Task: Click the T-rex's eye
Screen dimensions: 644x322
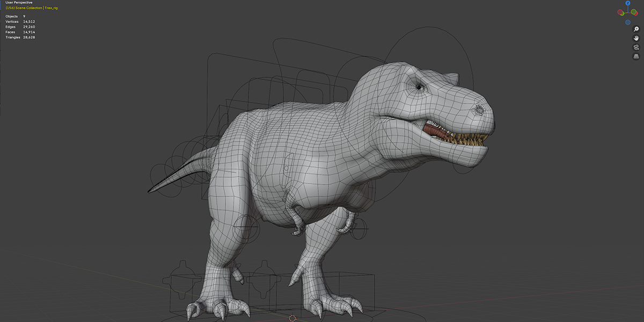Action: click(418, 85)
